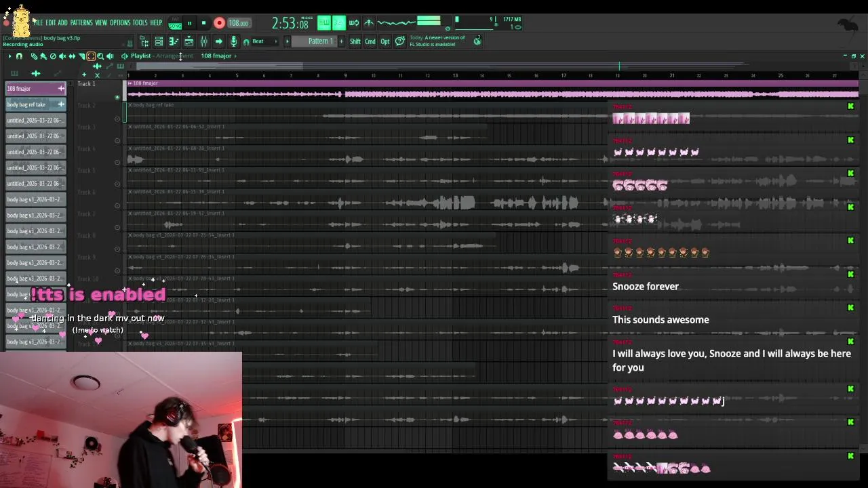Screen dimensions: 868x488
Task: Open the Mixer from the toolbar
Action: [203, 41]
